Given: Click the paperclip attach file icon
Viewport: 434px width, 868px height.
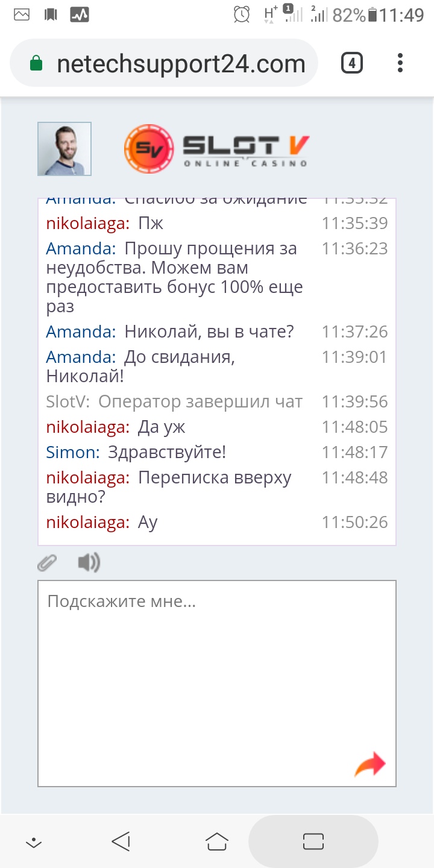Looking at the screenshot, I should (x=47, y=563).
